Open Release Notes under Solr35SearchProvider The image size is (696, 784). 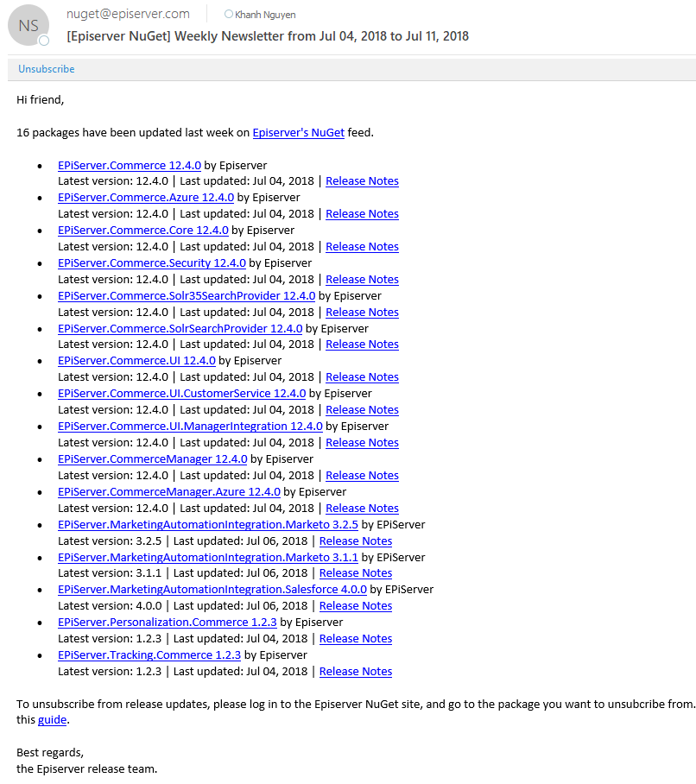[362, 313]
